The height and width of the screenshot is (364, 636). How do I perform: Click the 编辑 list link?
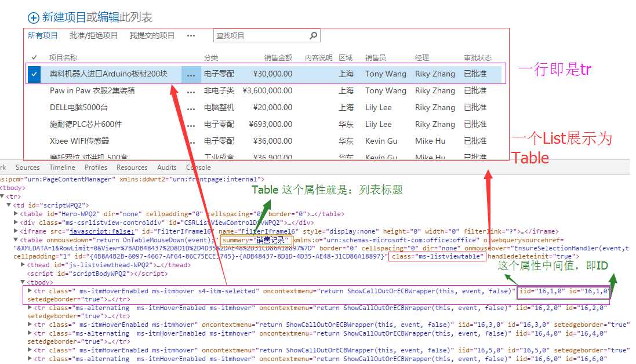[x=108, y=17]
